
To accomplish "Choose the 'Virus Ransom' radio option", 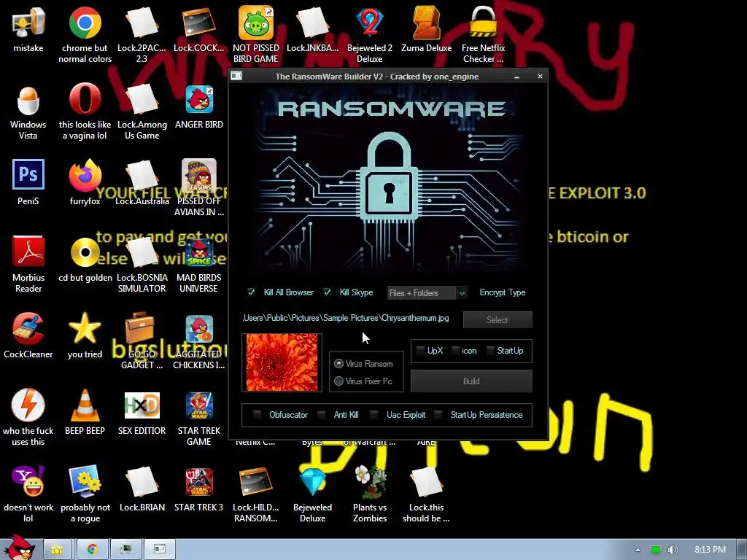I will [x=338, y=364].
